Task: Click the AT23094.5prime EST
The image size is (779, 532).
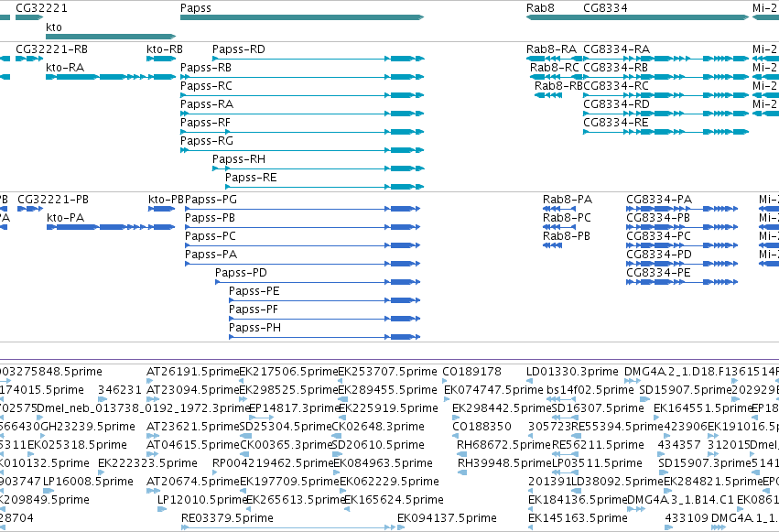Action: (x=193, y=390)
